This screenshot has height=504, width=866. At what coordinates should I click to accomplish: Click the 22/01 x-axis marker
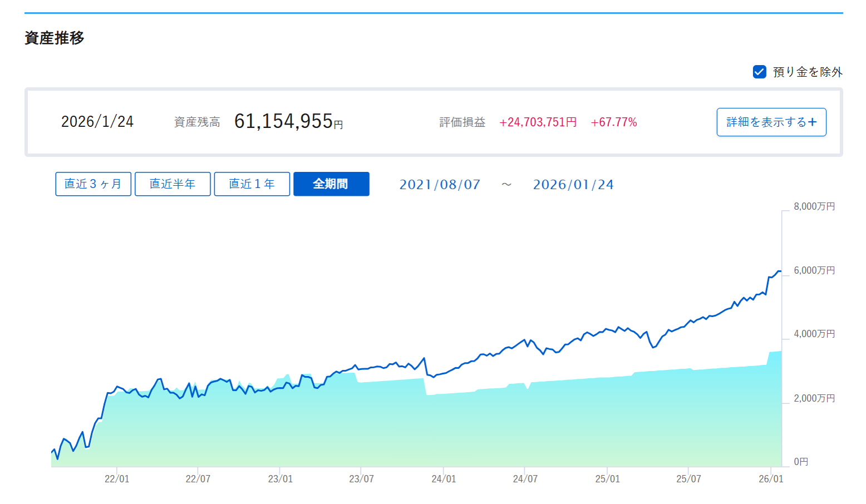point(117,479)
